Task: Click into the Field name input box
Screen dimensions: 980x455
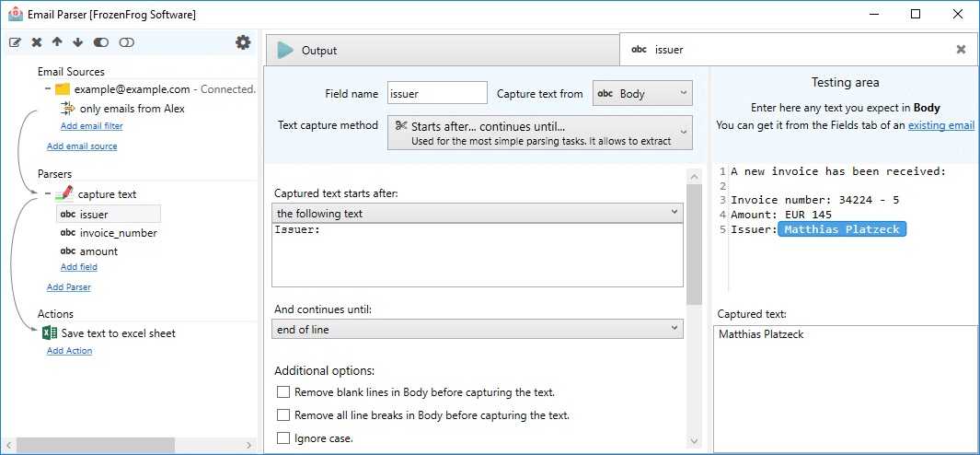Action: pos(437,94)
